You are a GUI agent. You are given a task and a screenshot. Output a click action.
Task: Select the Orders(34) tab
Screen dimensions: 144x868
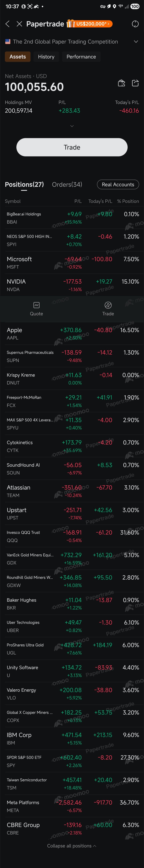(67, 184)
